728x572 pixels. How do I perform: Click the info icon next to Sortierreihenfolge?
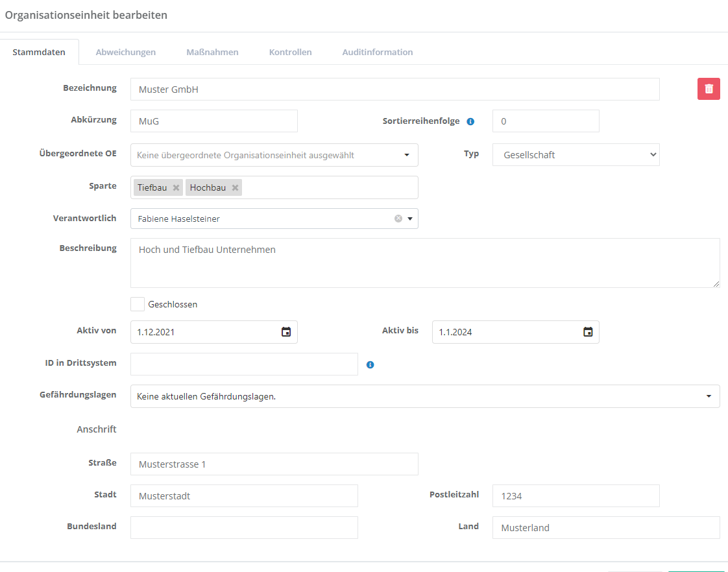click(x=470, y=121)
